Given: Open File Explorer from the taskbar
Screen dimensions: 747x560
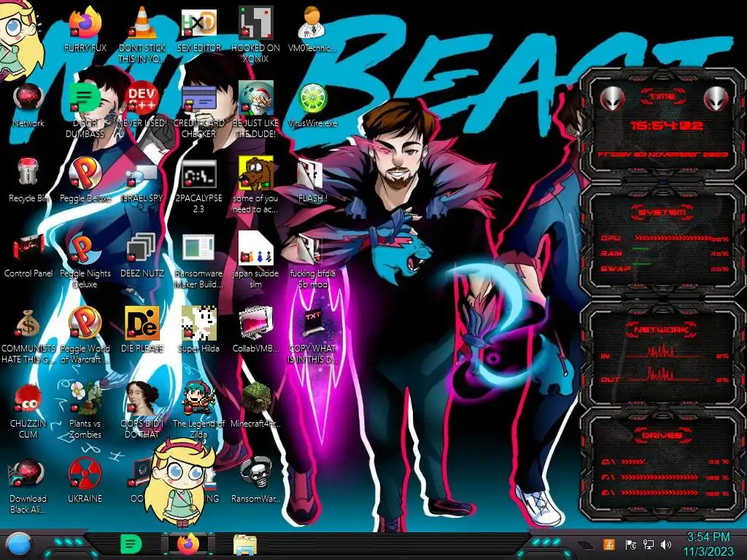Looking at the screenshot, I should tap(245, 545).
